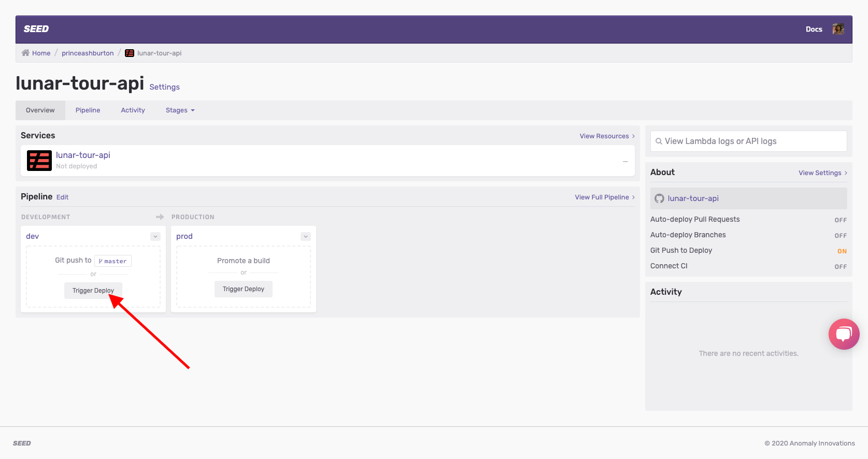Click the lunar-tour-api service icon
This screenshot has height=459, width=868.
(x=39, y=161)
